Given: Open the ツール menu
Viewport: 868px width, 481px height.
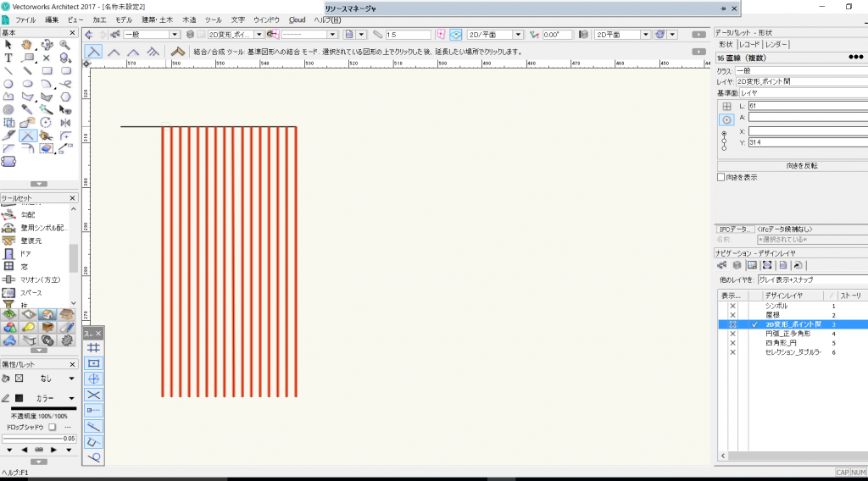Looking at the screenshot, I should click(x=213, y=20).
